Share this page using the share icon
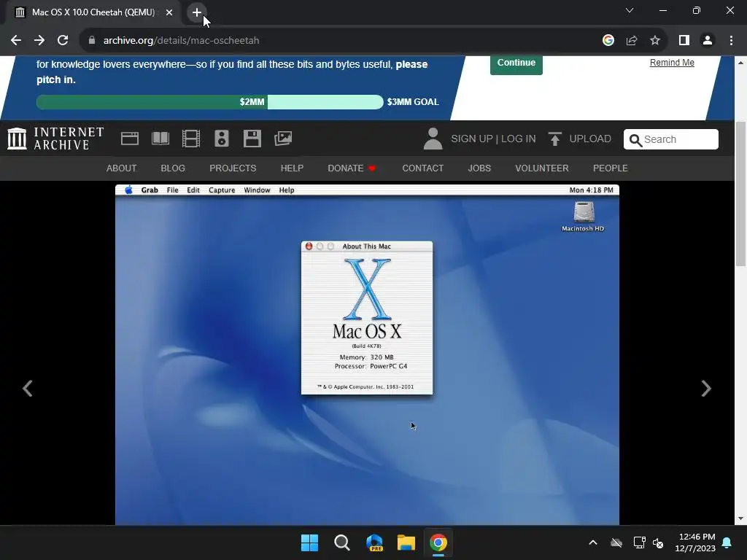Image resolution: width=747 pixels, height=560 pixels. click(x=632, y=41)
